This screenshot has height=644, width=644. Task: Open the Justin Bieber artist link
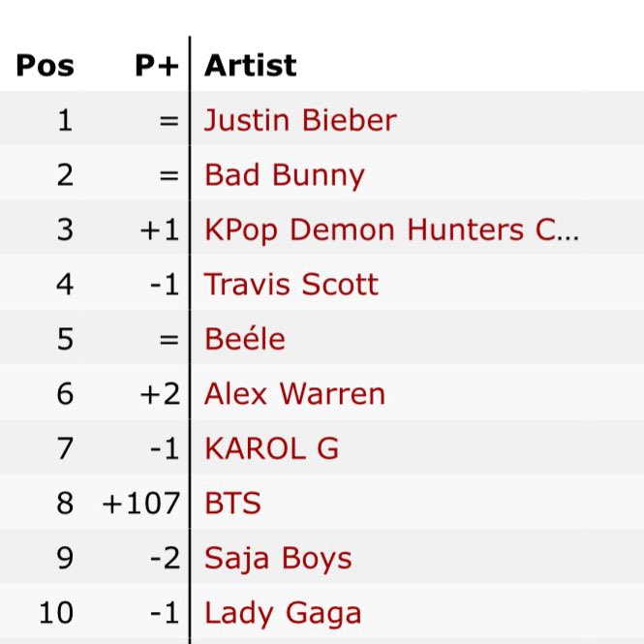click(300, 120)
